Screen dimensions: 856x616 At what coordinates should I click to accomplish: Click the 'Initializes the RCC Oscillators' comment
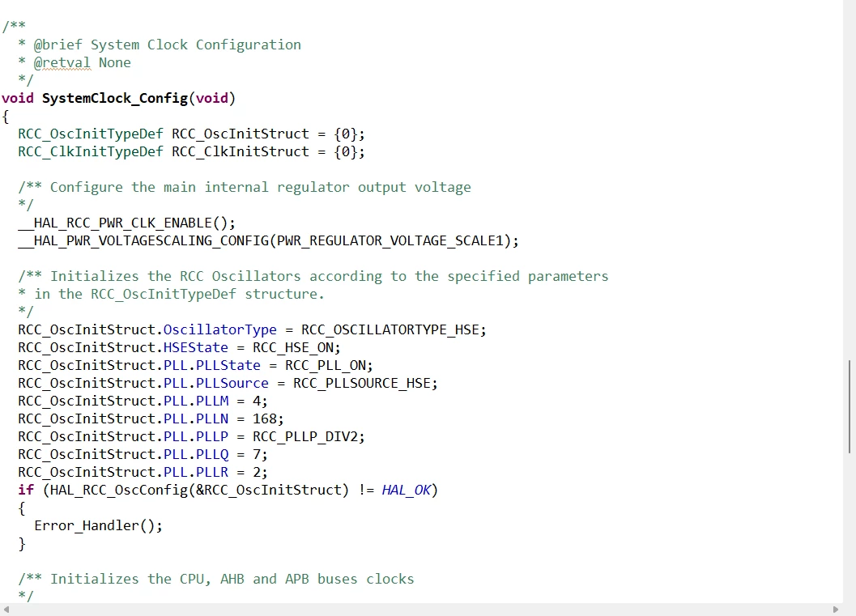313,277
